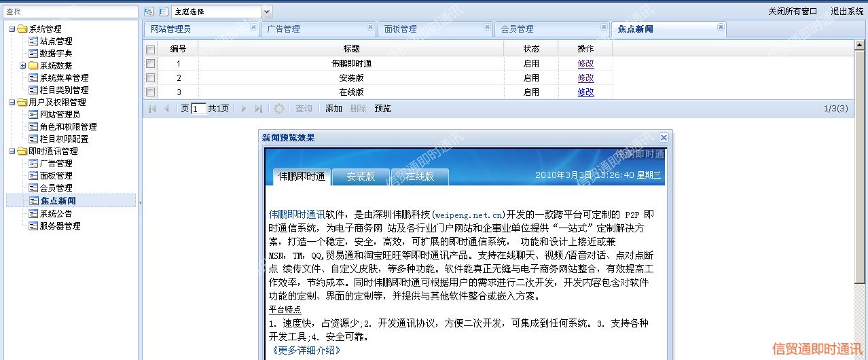This screenshot has width=868, height=360.
Task: Click the refresh icon in pager toolbar
Action: pos(278,109)
